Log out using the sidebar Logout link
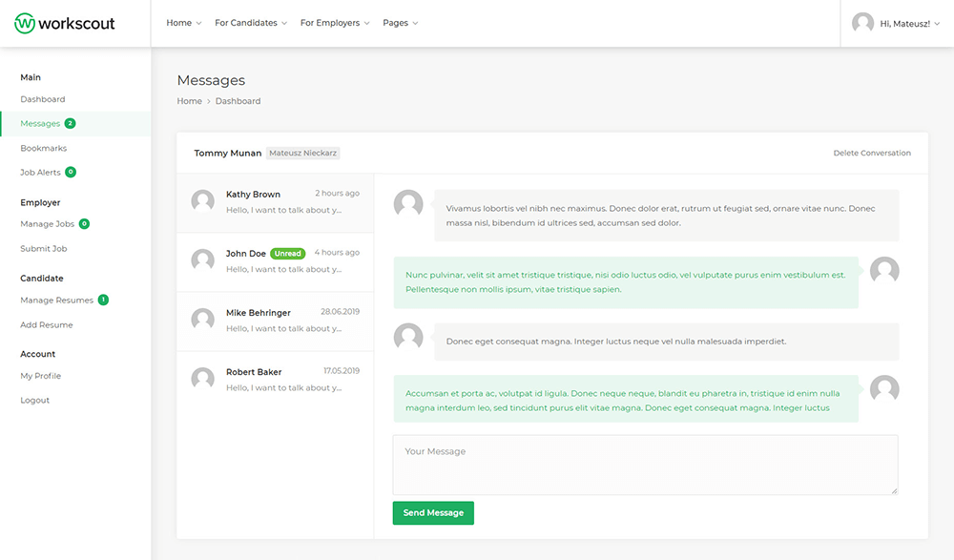This screenshot has width=954, height=560. click(x=35, y=401)
